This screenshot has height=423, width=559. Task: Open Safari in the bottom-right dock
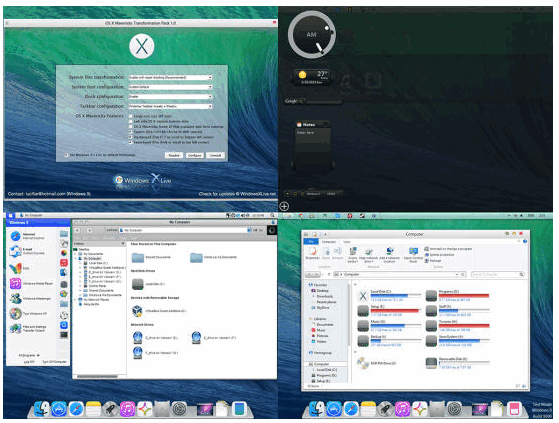pos(351,409)
